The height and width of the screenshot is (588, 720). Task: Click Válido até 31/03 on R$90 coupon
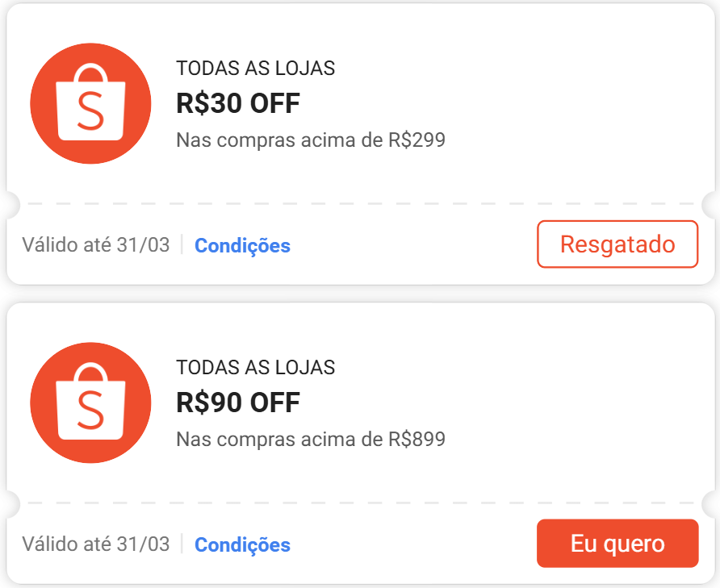click(96, 544)
